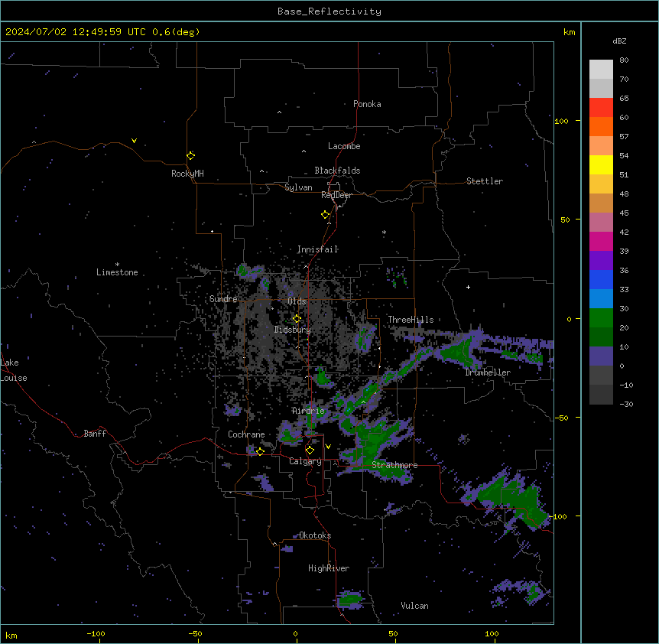Screen dimensions: 659x644
Task: Click the yellow diamond marker above Calgary
Action: [310, 450]
